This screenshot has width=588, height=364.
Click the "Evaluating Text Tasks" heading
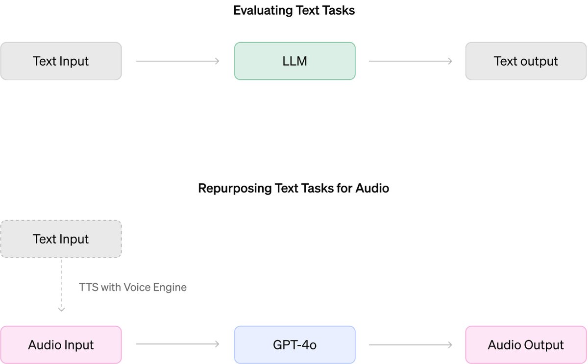(x=294, y=11)
